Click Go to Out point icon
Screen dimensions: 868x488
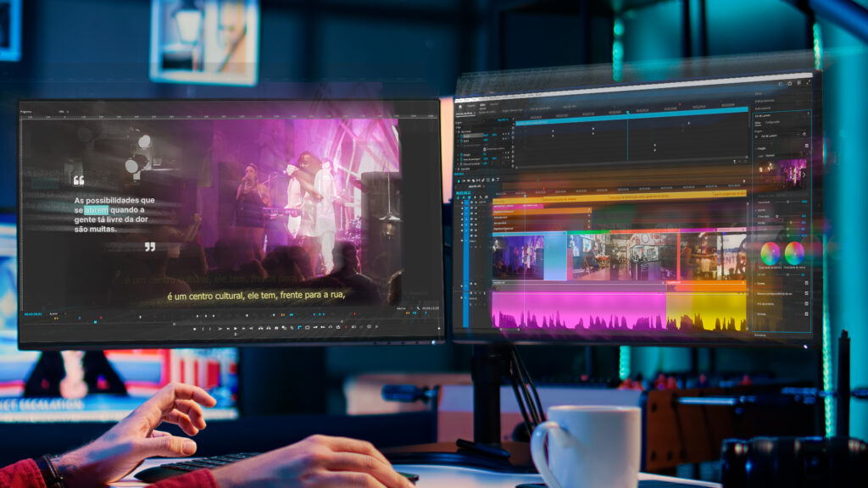pyautogui.click(x=251, y=329)
